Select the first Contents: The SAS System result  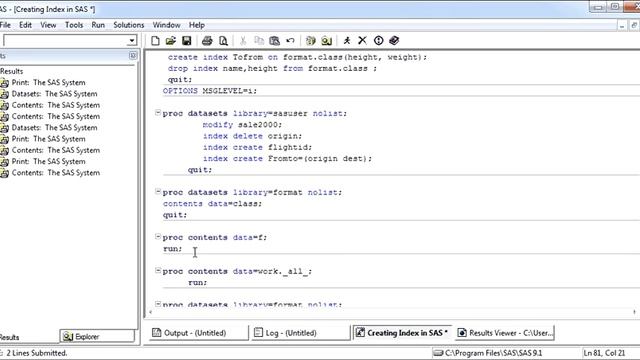pos(56,105)
